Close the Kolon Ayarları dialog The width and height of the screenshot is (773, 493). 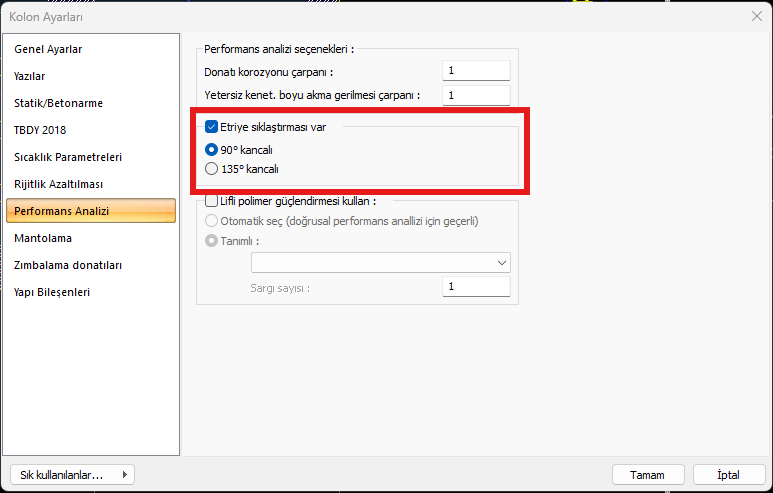pos(756,17)
